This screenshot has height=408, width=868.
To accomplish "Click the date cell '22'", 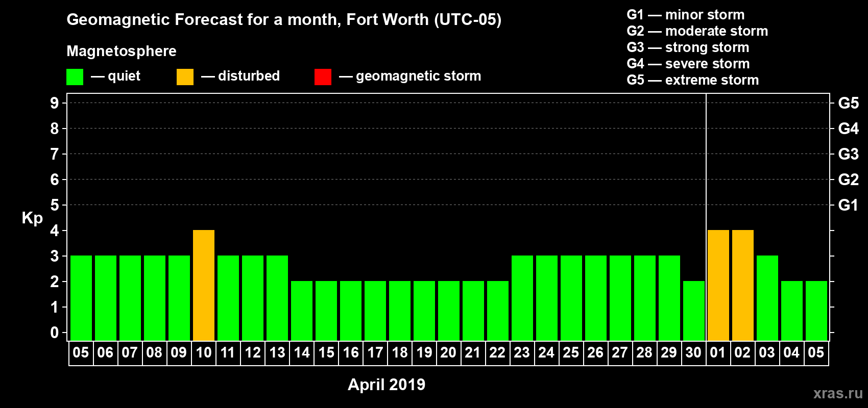I will (x=498, y=353).
